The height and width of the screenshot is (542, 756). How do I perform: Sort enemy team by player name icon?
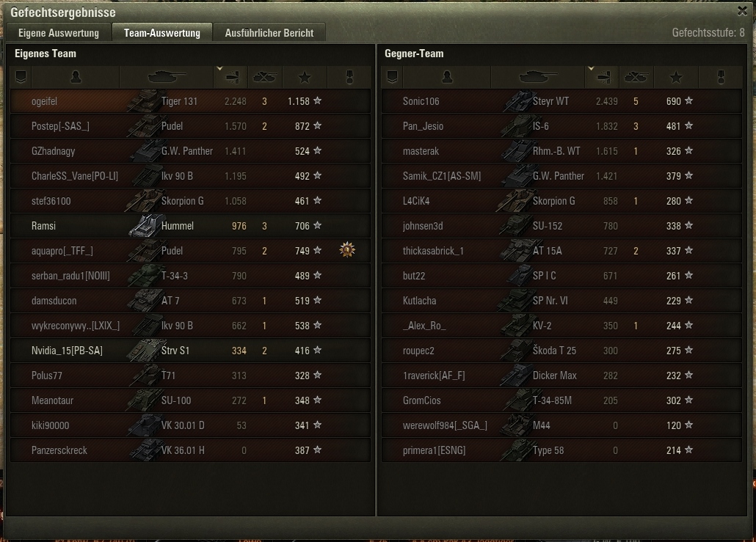point(447,77)
